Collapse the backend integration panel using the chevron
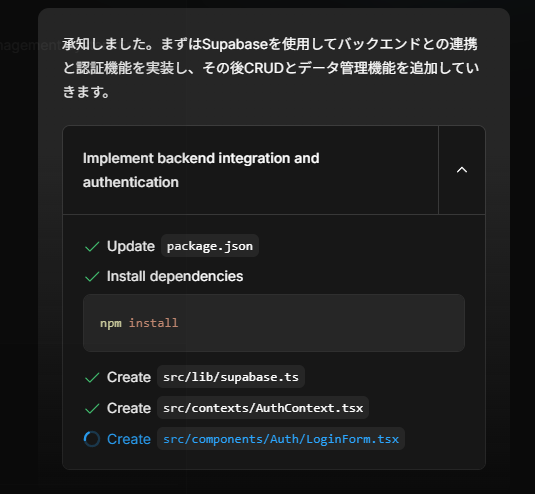The width and height of the screenshot is (535, 494). (462, 170)
